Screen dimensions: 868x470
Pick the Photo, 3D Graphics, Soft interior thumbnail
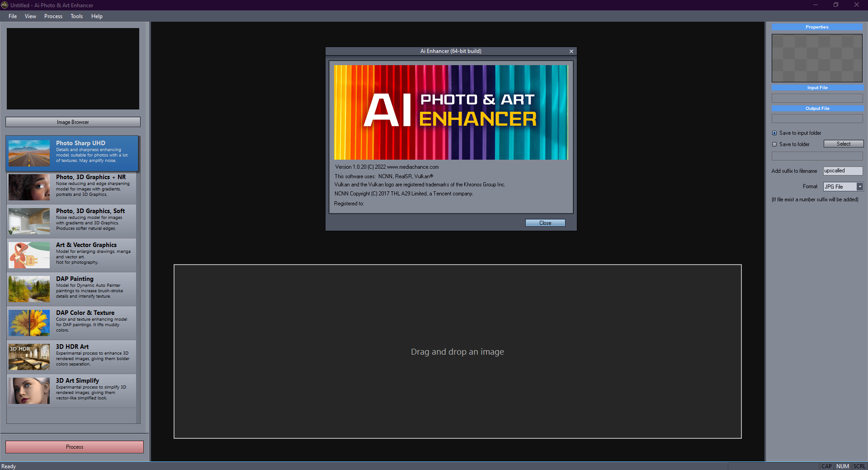point(29,221)
